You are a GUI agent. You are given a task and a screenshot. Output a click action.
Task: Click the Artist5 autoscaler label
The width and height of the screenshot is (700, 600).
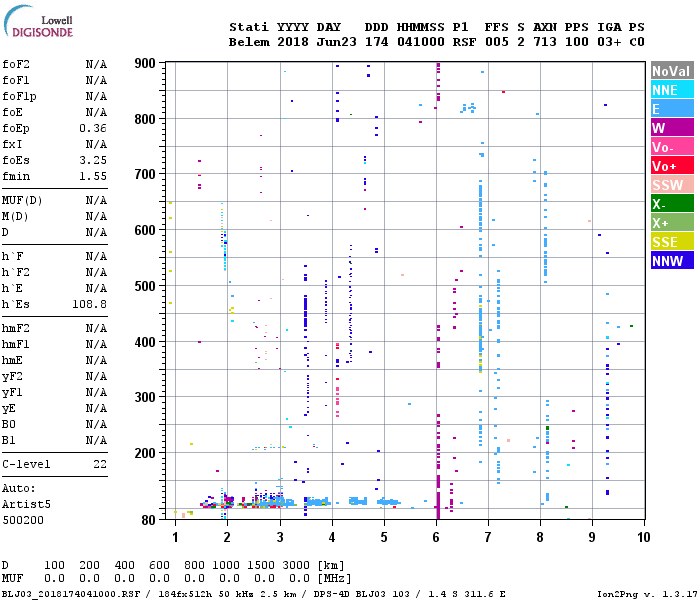point(26,504)
